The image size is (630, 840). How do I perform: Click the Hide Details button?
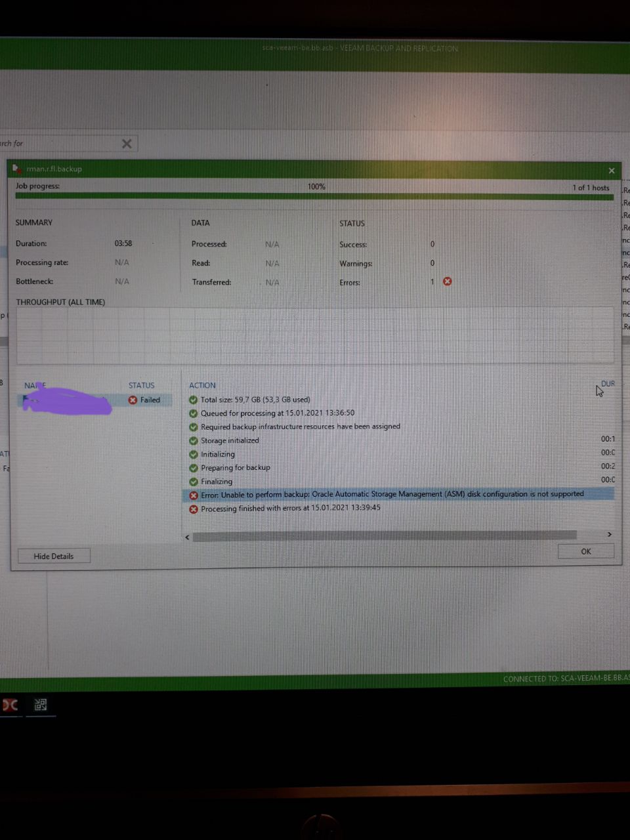pyautogui.click(x=54, y=556)
